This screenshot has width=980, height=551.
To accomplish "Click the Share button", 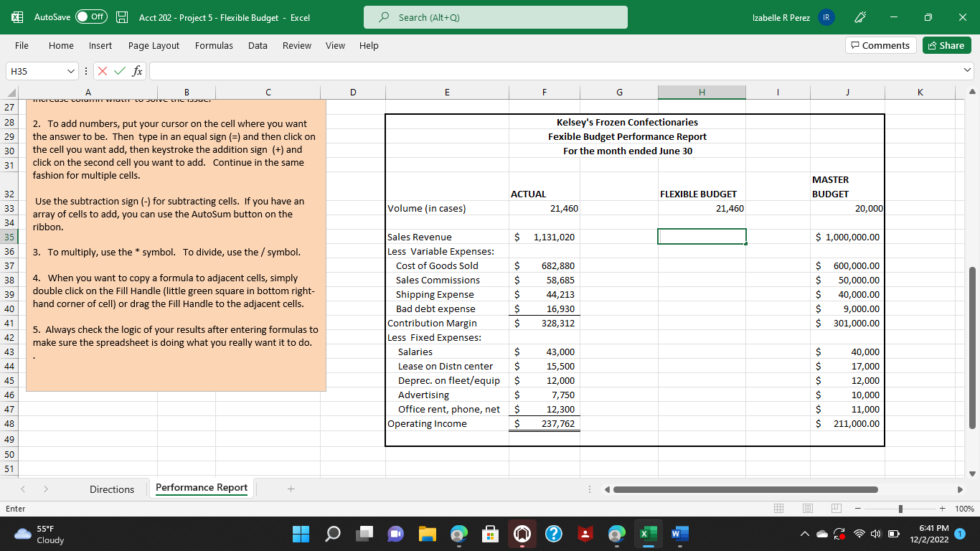I will 946,44.
